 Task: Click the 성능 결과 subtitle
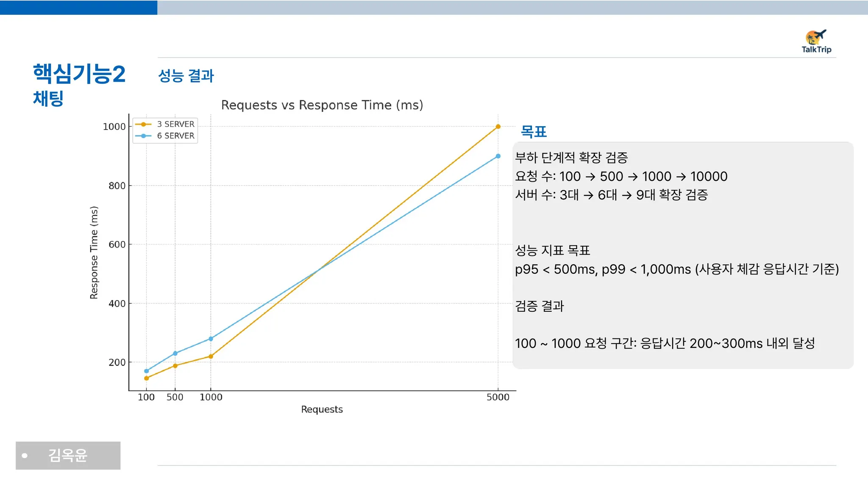point(186,76)
